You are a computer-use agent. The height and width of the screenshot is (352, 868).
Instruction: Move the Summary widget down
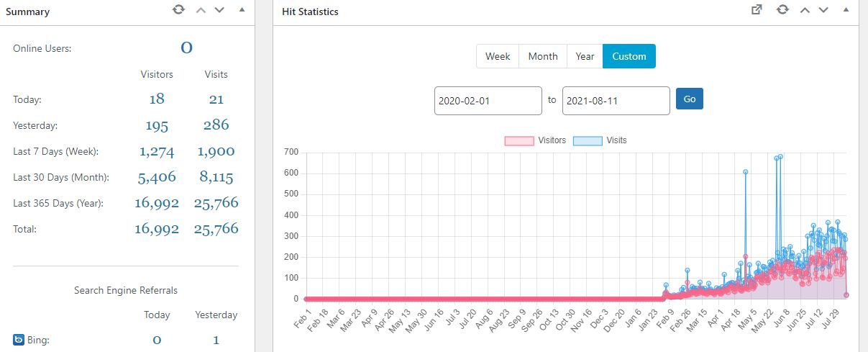[220, 10]
